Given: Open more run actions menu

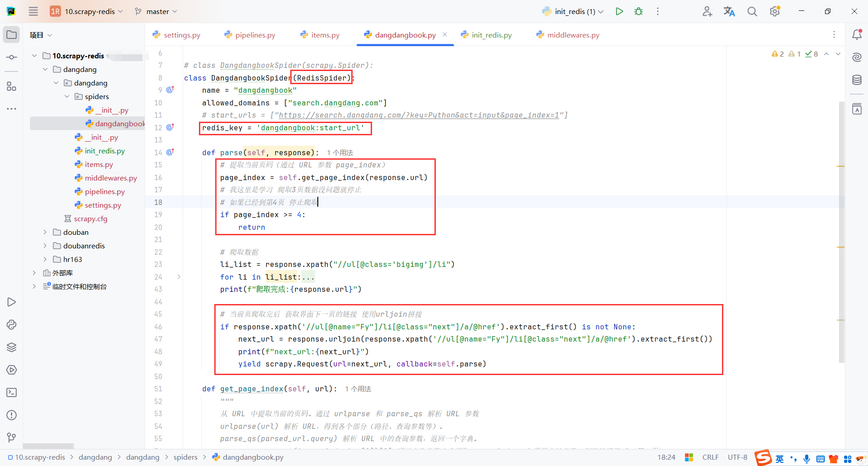Looking at the screenshot, I should pos(658,11).
